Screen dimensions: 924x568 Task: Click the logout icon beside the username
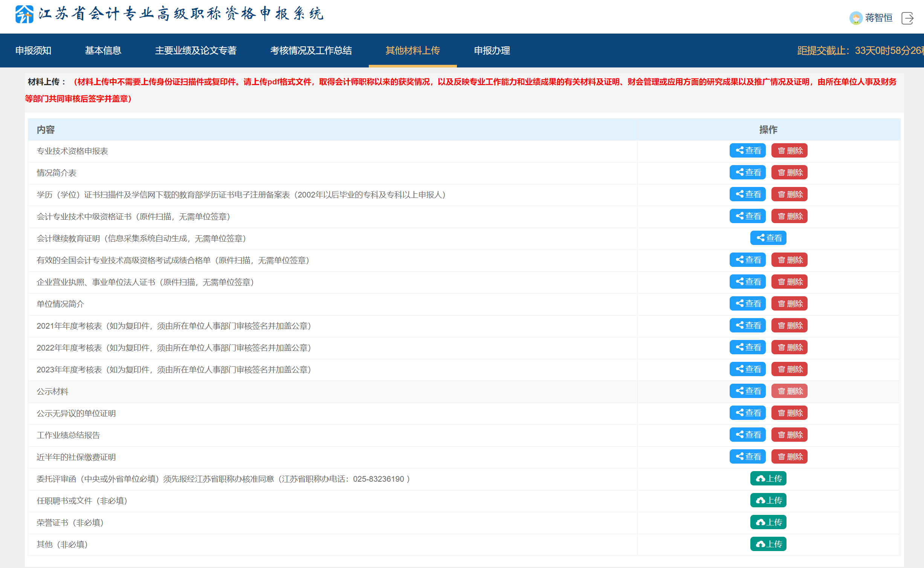click(907, 18)
